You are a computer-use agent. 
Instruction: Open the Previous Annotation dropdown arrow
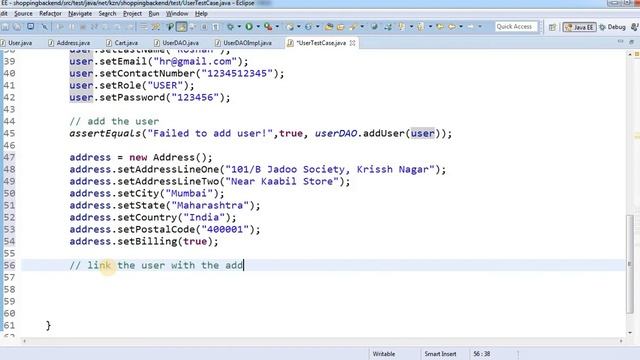coord(430,27)
